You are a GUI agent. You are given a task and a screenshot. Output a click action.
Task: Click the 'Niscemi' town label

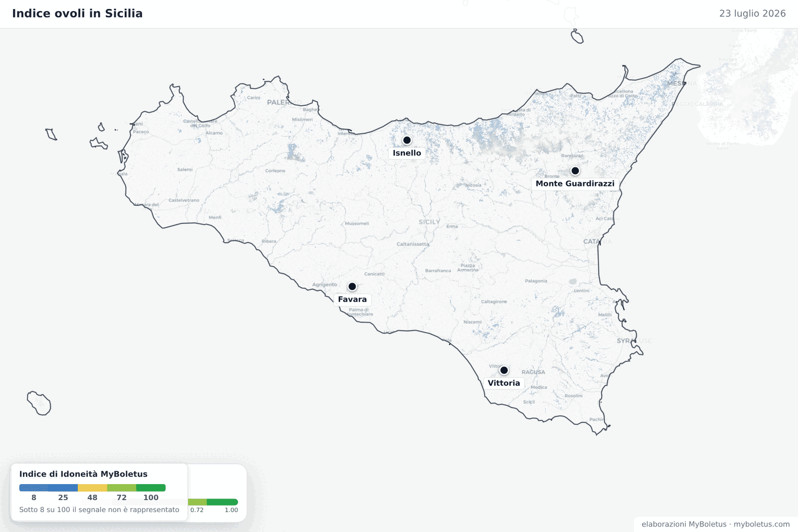(472, 322)
